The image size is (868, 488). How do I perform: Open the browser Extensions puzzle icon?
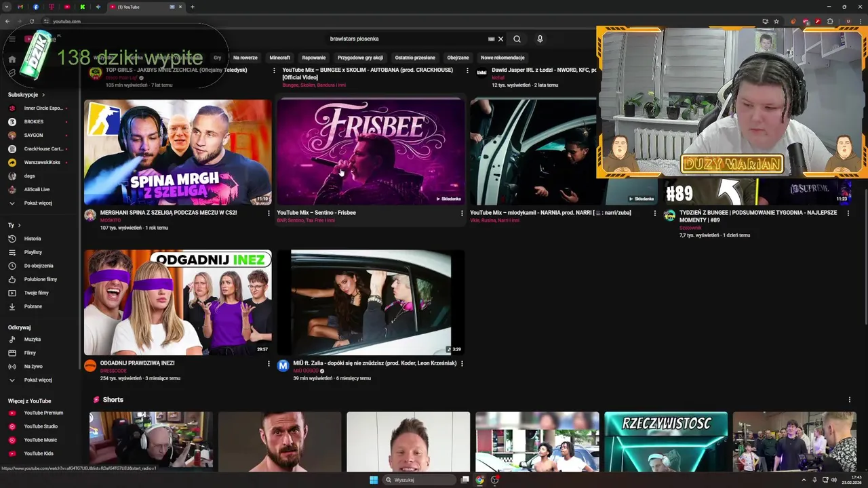click(x=830, y=21)
